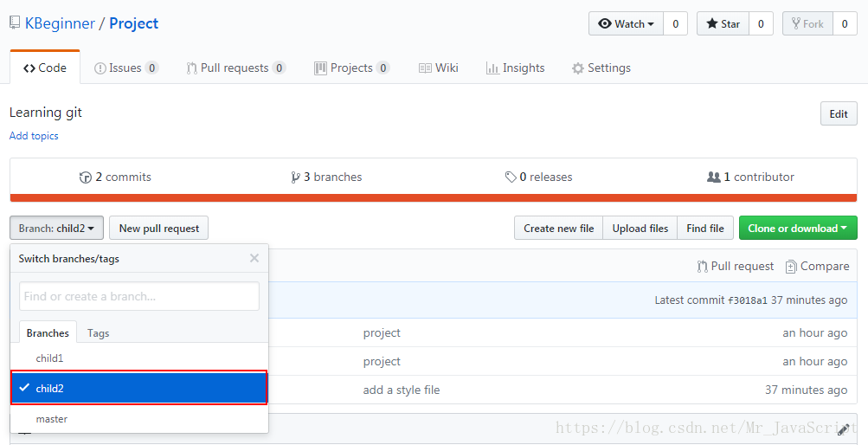Image resolution: width=868 pixels, height=445 pixels.
Task: Click the releases tag icon
Action: tap(511, 177)
